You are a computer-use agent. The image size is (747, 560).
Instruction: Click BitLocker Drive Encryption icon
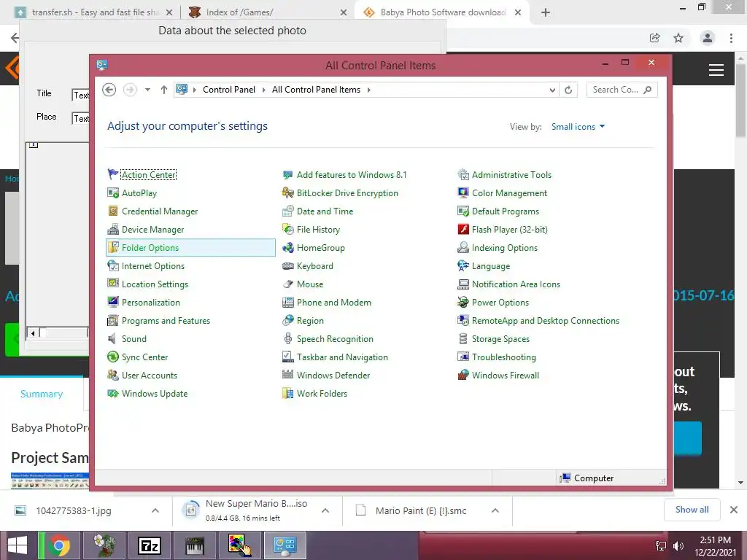tap(287, 192)
